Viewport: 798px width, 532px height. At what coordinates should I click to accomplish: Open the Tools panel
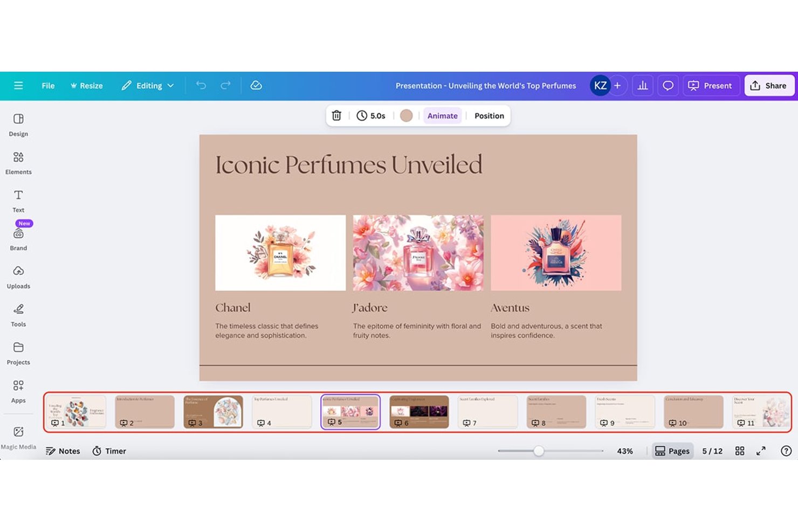[18, 316]
